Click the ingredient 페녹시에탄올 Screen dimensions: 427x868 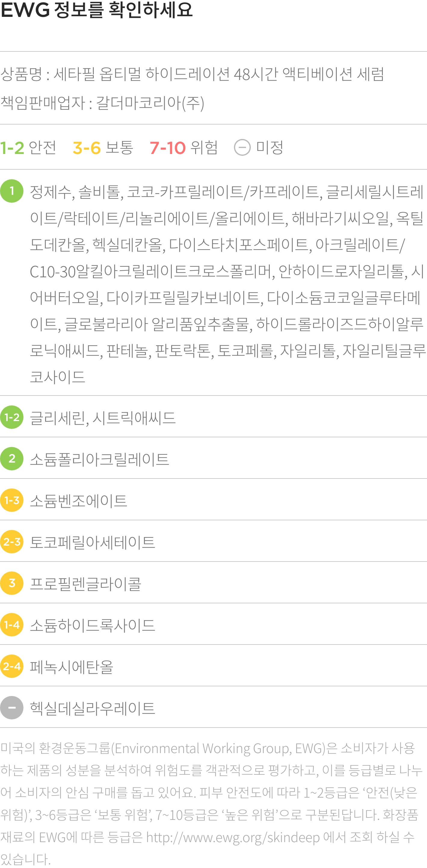[72, 667]
